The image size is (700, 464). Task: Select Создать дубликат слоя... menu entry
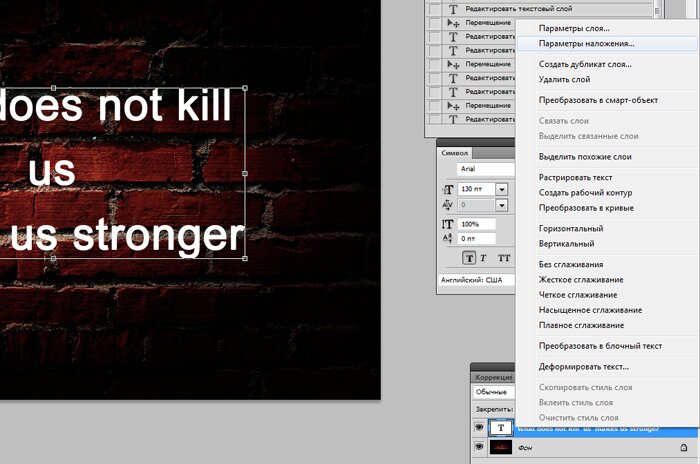click(x=585, y=64)
